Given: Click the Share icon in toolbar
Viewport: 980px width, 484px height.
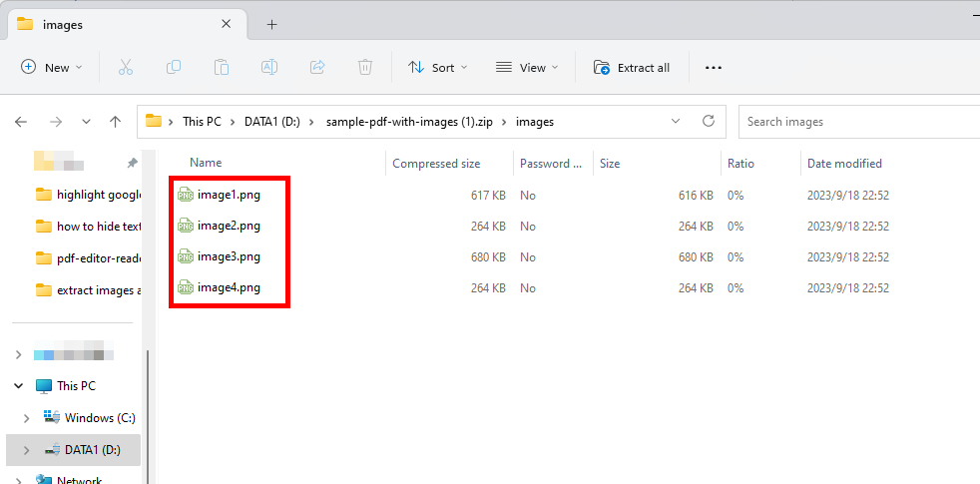Looking at the screenshot, I should click(x=317, y=67).
